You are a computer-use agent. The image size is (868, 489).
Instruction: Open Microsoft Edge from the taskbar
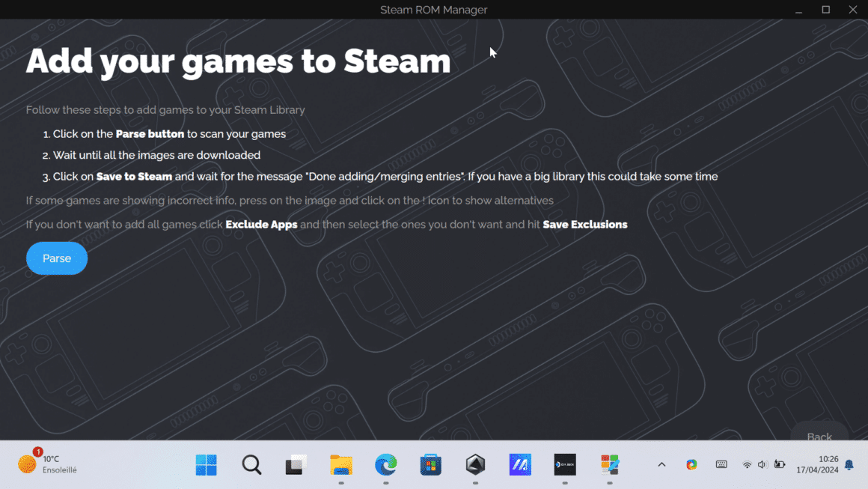tap(386, 464)
